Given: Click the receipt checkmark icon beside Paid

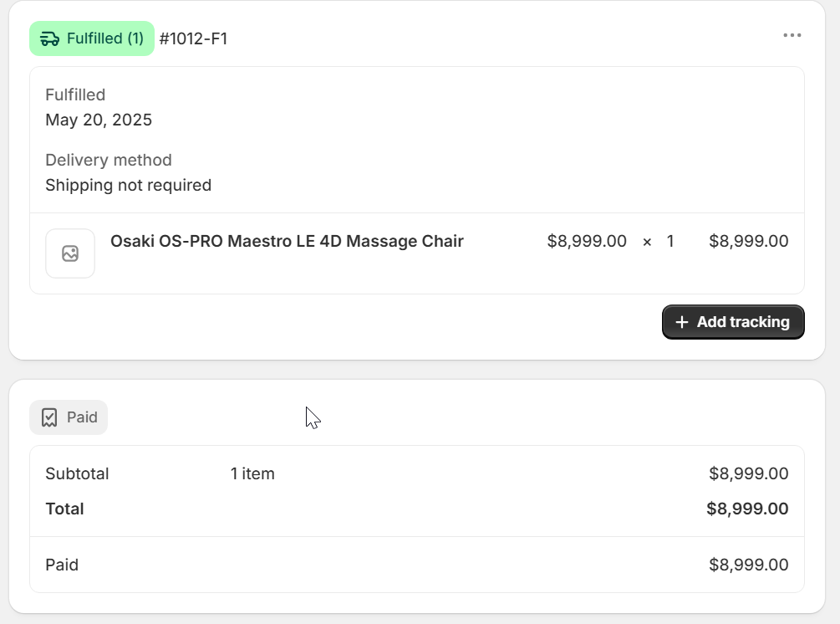Looking at the screenshot, I should pyautogui.click(x=49, y=417).
